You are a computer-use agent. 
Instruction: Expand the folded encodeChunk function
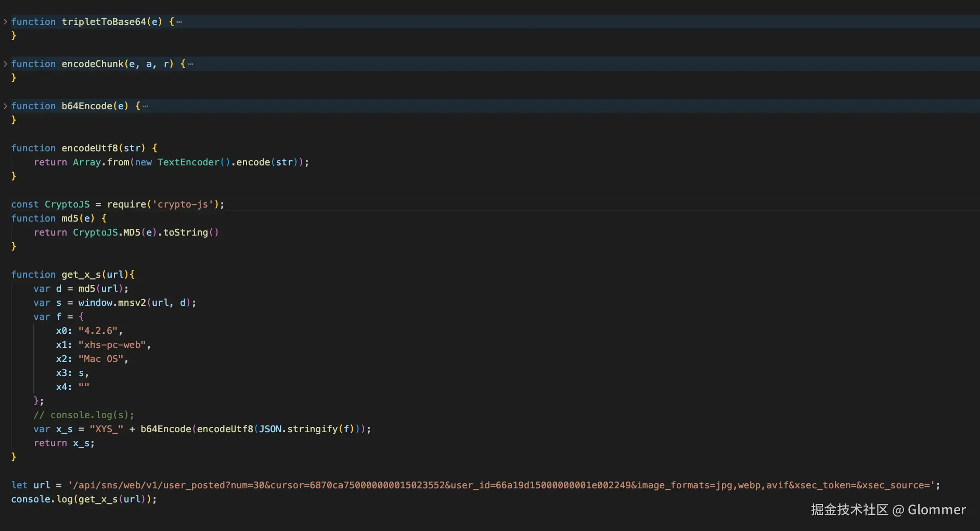click(5, 64)
